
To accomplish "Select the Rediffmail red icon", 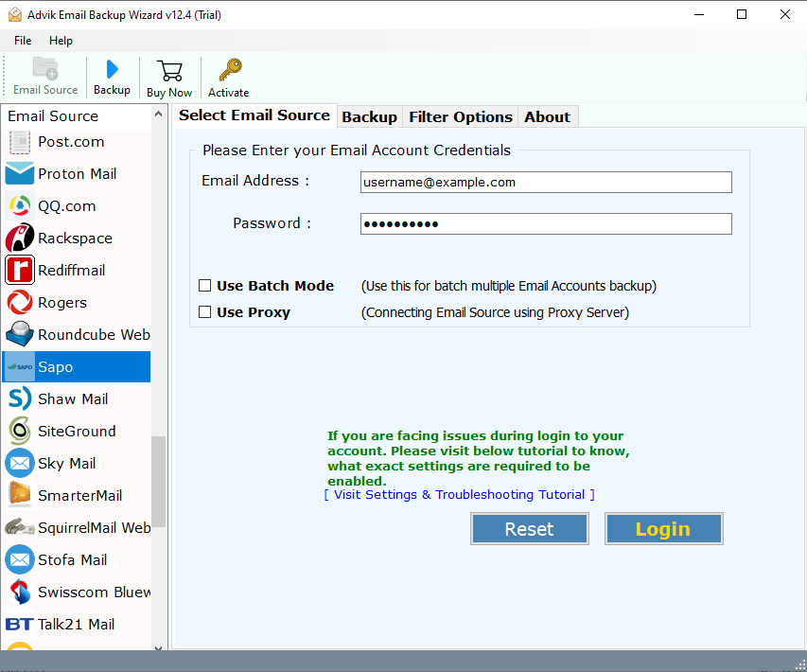I will point(20,270).
